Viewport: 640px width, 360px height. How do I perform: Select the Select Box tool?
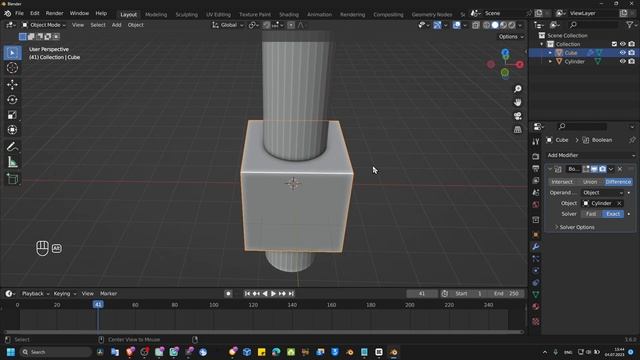[x=12, y=53]
